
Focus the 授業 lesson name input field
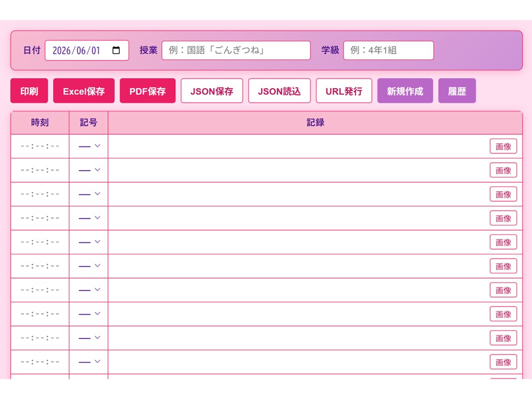pos(236,50)
